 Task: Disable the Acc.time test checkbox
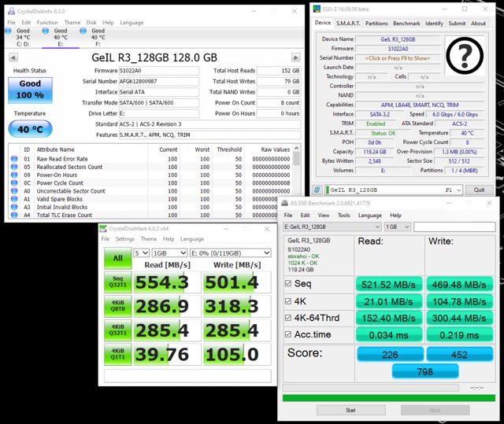[x=288, y=336]
